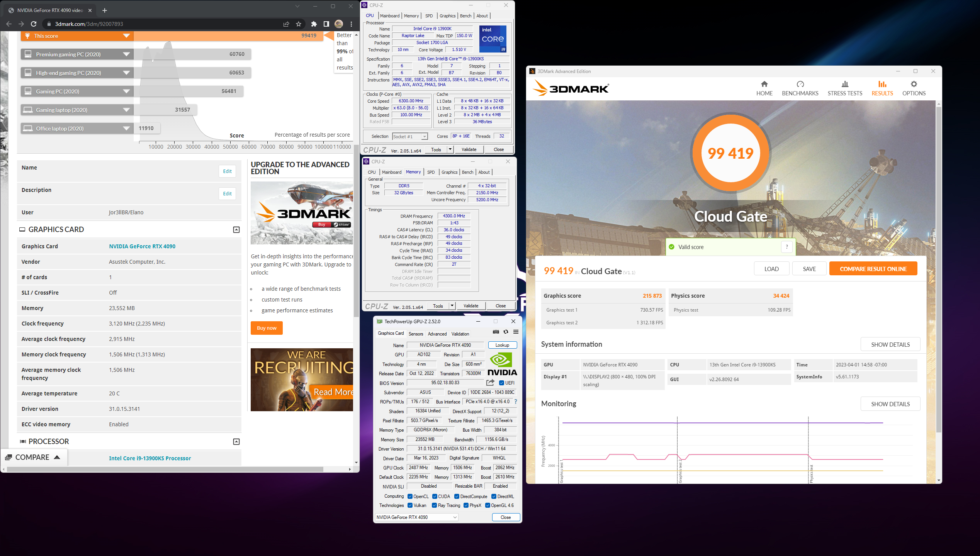Open a new Chrome tab
Screen dimensions: 980x556
tap(105, 10)
